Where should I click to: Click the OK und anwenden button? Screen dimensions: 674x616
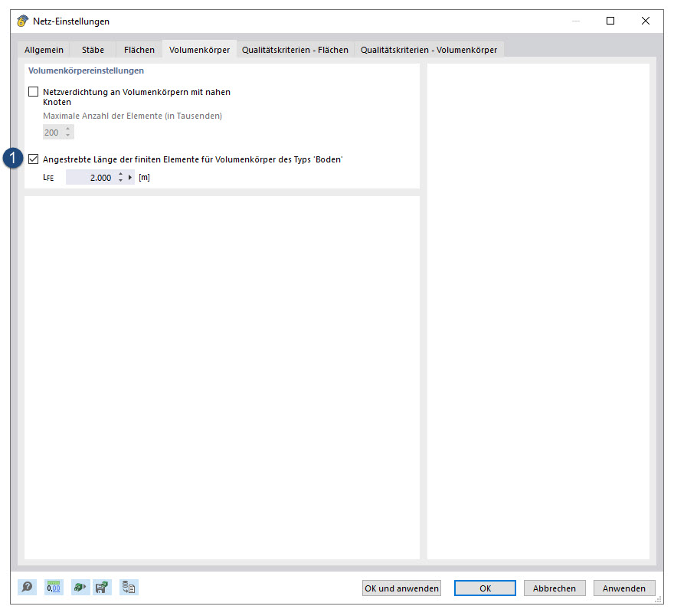point(401,588)
